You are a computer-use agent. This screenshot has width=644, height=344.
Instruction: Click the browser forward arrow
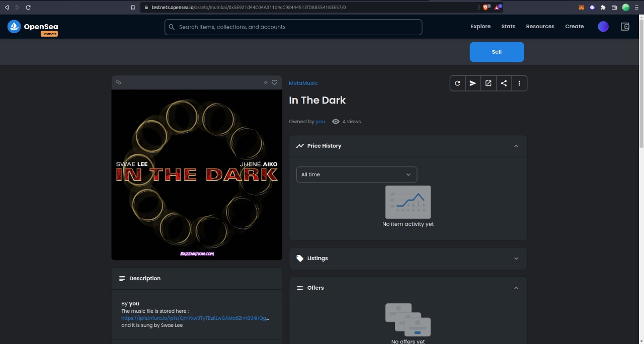[17, 8]
